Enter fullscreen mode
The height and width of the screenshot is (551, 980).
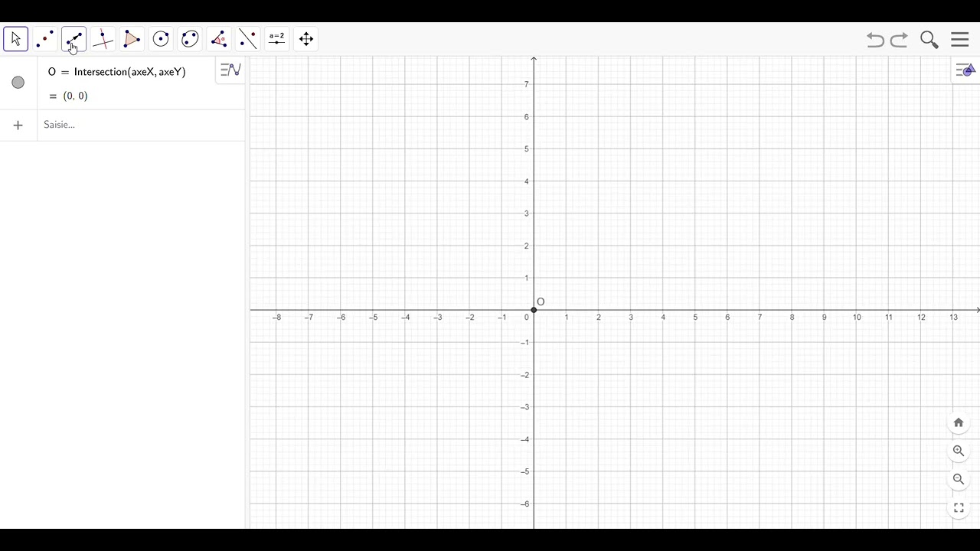(x=959, y=507)
